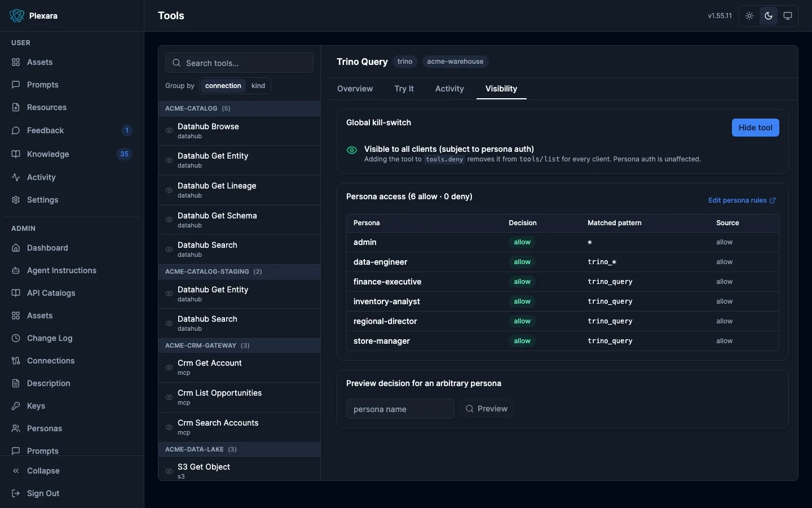The image size is (812, 508).
Task: Click the Knowledge book icon
Action: pos(16,154)
